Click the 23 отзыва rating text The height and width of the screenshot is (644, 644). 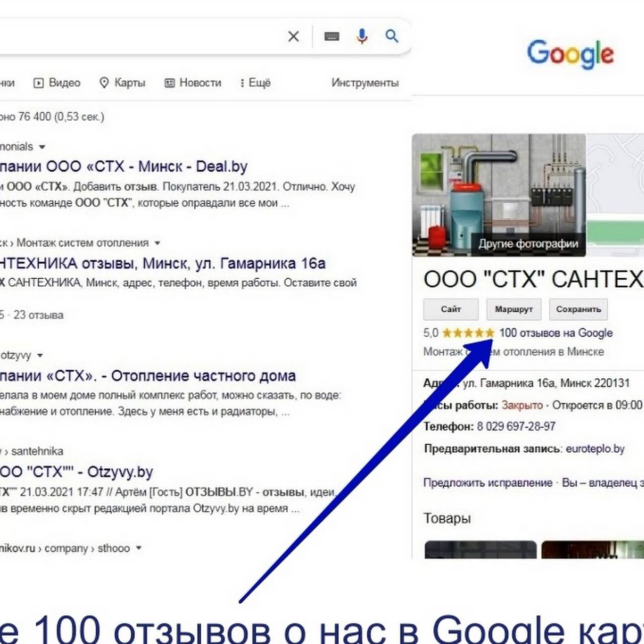[38, 315]
